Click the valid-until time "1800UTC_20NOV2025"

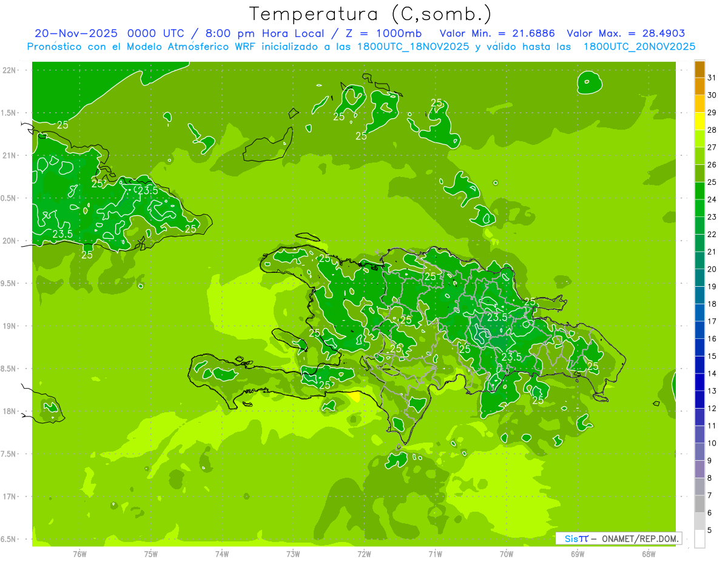pos(639,47)
